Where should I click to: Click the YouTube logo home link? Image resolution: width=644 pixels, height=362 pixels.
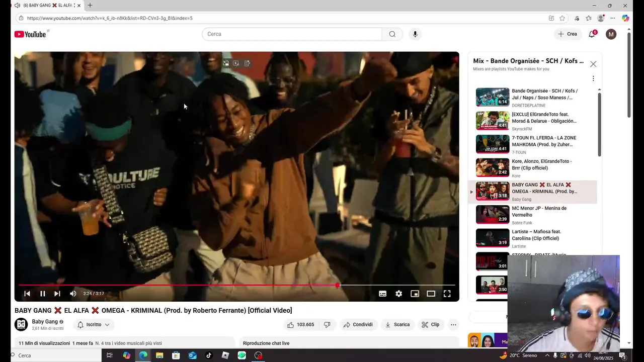[x=30, y=34]
